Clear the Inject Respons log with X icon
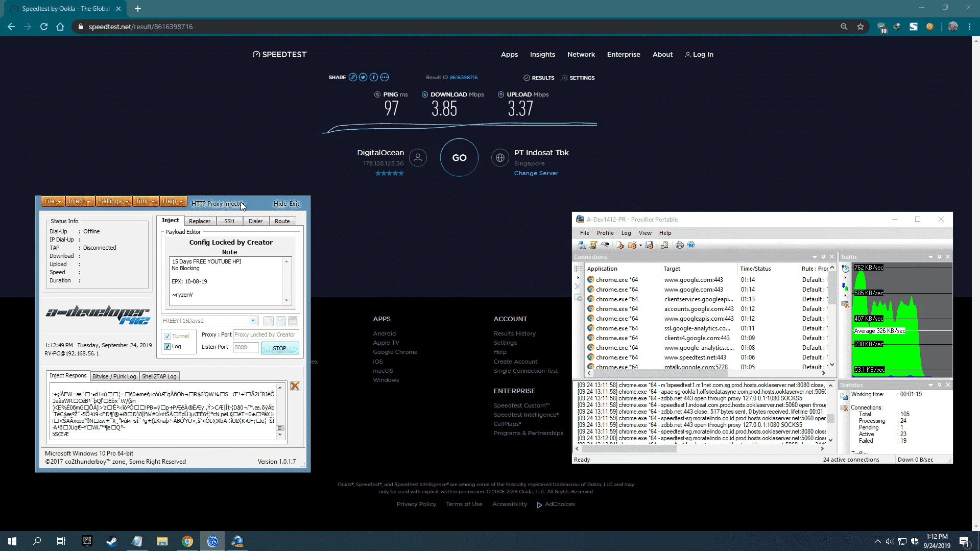 [x=295, y=386]
